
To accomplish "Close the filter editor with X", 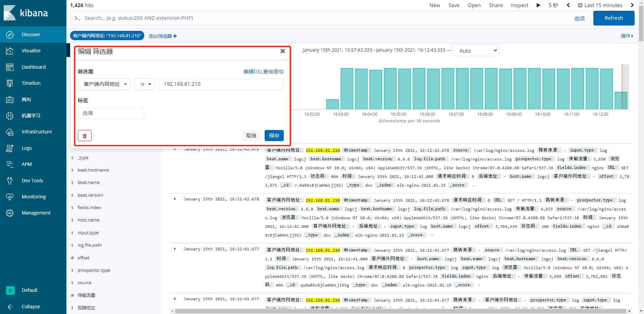I will [x=283, y=51].
